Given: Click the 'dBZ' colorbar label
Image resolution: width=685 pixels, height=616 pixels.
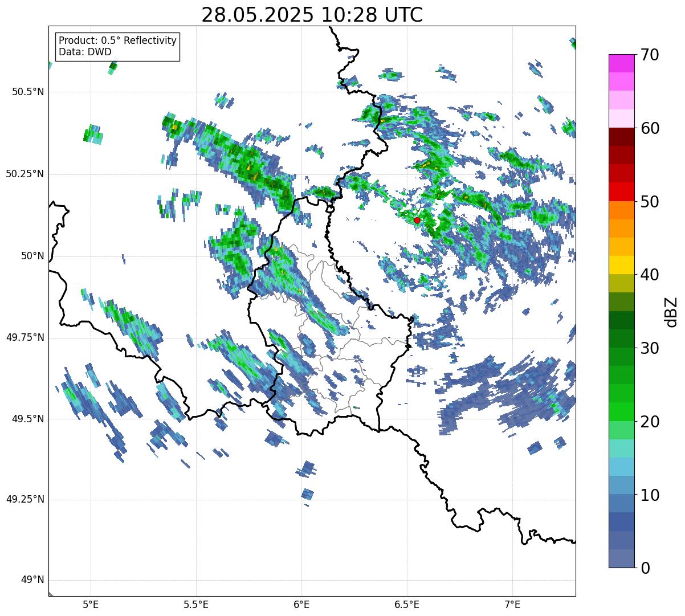Looking at the screenshot, I should [x=671, y=311].
